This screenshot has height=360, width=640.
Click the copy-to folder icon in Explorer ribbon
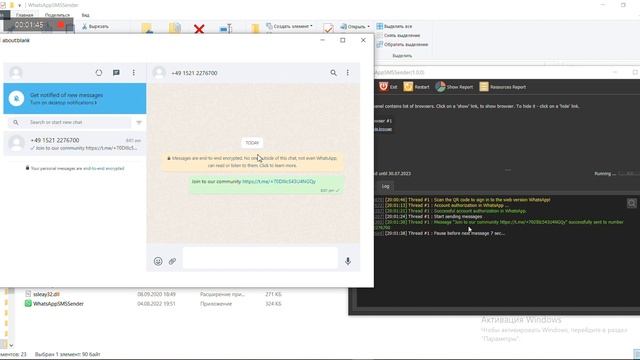[x=175, y=28]
